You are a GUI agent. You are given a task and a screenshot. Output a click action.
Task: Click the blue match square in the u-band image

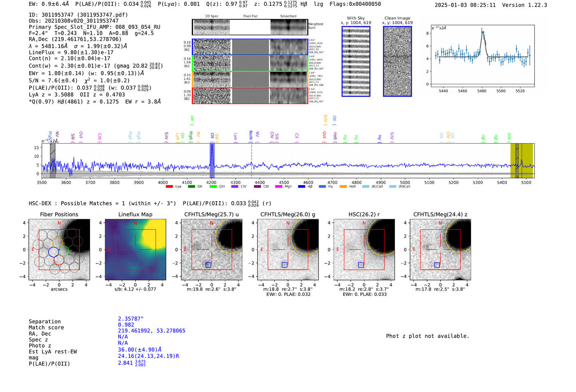tap(208, 265)
